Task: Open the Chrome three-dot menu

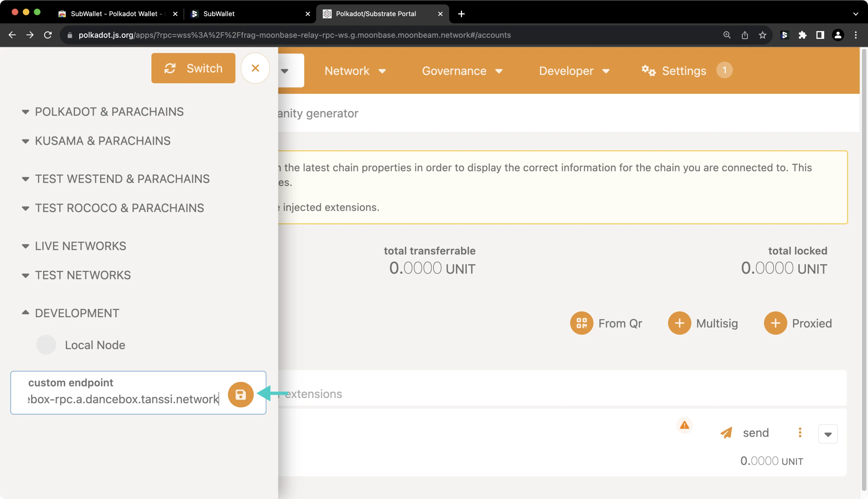Action: point(856,35)
